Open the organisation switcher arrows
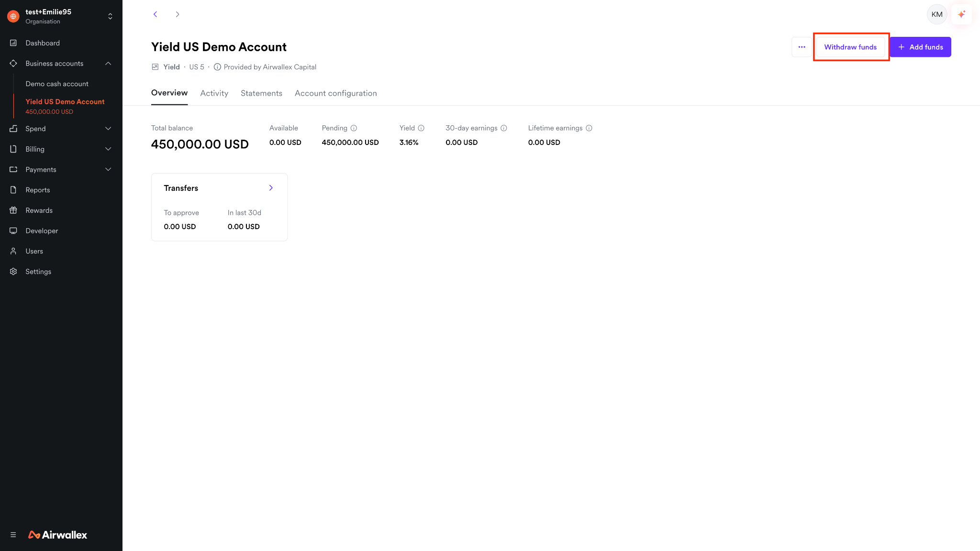Viewport: 980px width, 551px height. 110,16
